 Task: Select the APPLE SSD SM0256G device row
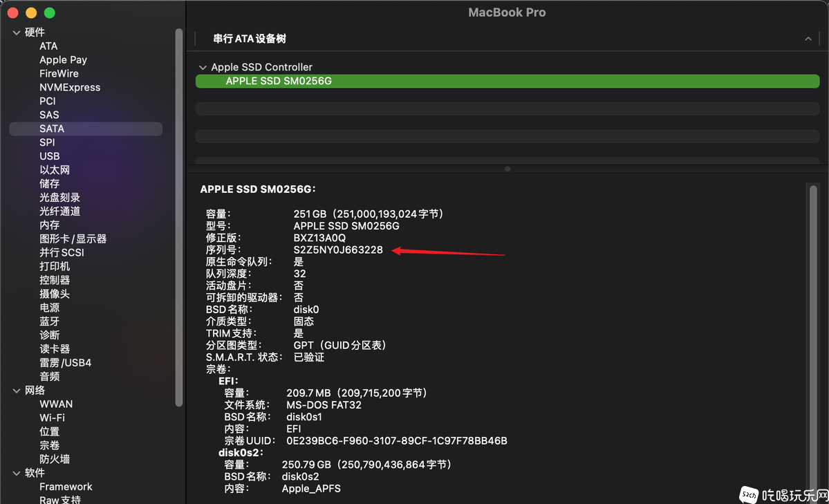507,81
